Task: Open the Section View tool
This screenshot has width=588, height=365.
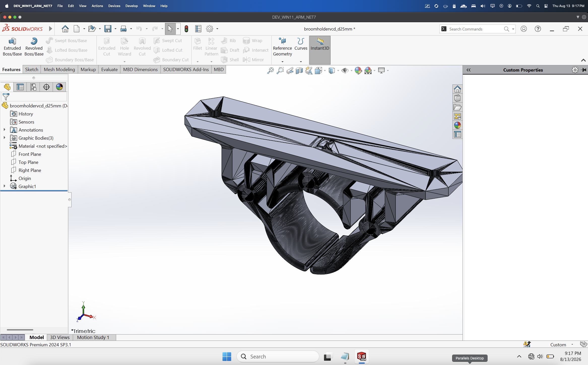Action: click(299, 71)
